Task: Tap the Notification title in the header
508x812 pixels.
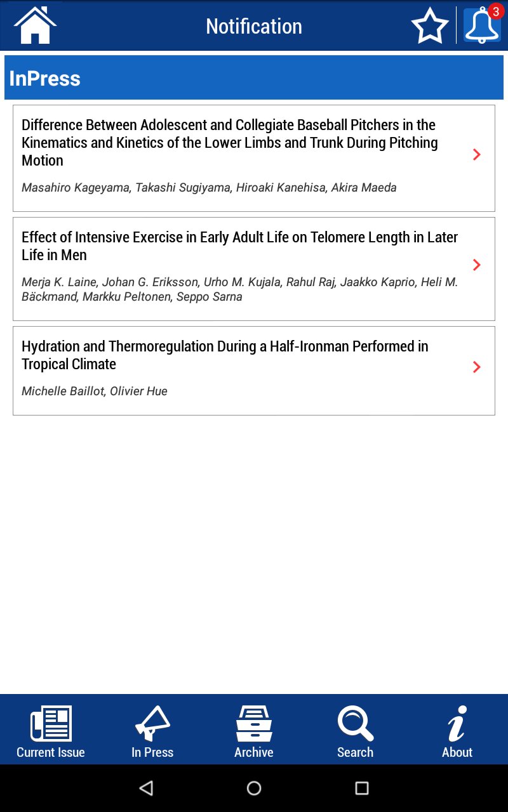Action: [254, 26]
